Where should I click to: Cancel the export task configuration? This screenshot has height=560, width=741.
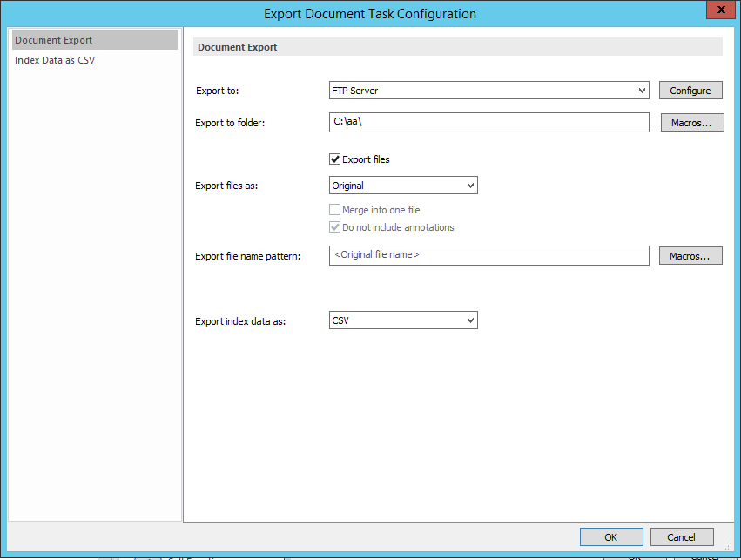[x=682, y=536]
